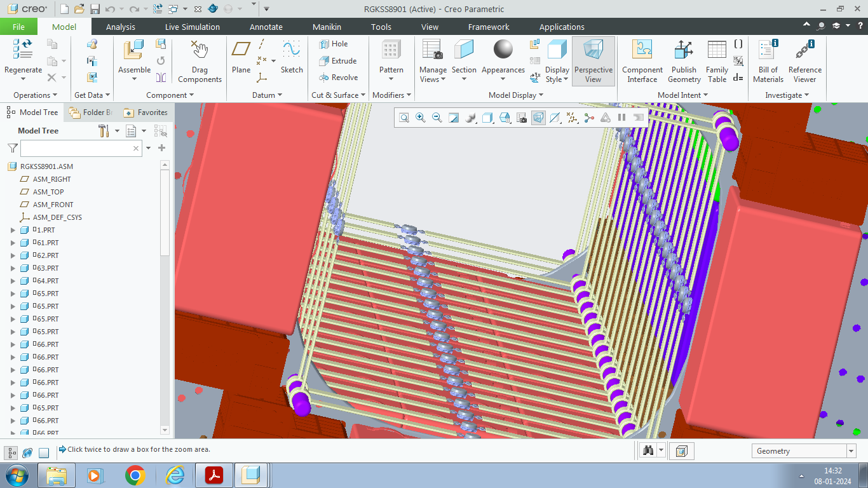Open the File menu
868x488 pixels.
(x=18, y=27)
